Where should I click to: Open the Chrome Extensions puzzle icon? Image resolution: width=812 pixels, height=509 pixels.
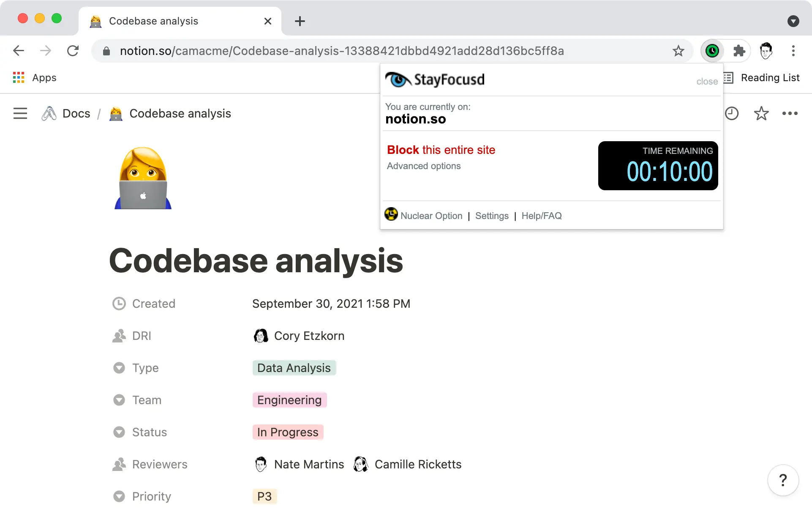739,51
